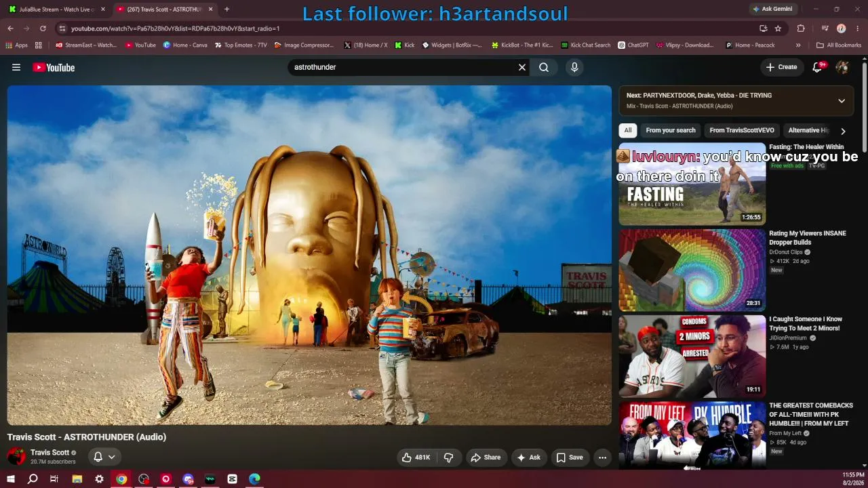This screenshot has height=488, width=868.
Task: Open CapCut from the taskbar
Action: tap(232, 479)
